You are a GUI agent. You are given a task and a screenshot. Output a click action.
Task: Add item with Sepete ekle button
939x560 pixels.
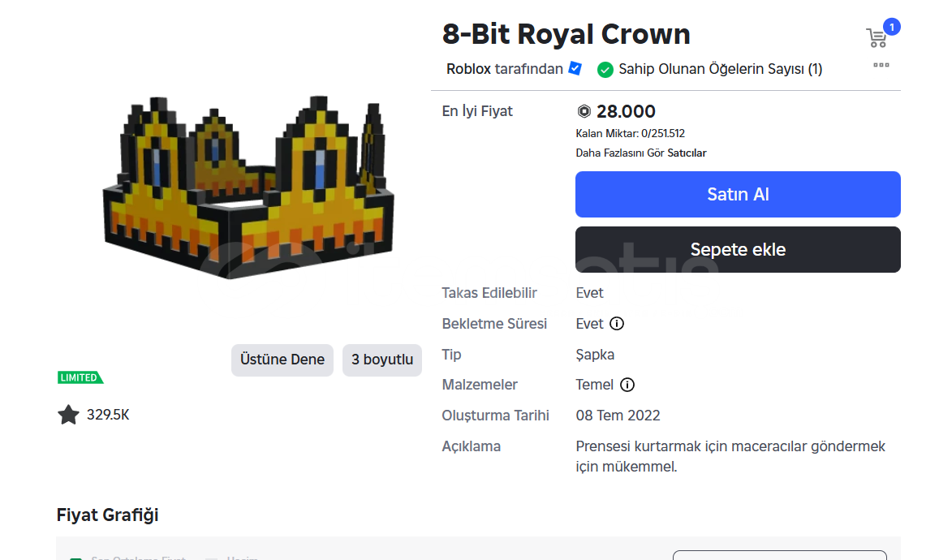click(x=738, y=249)
